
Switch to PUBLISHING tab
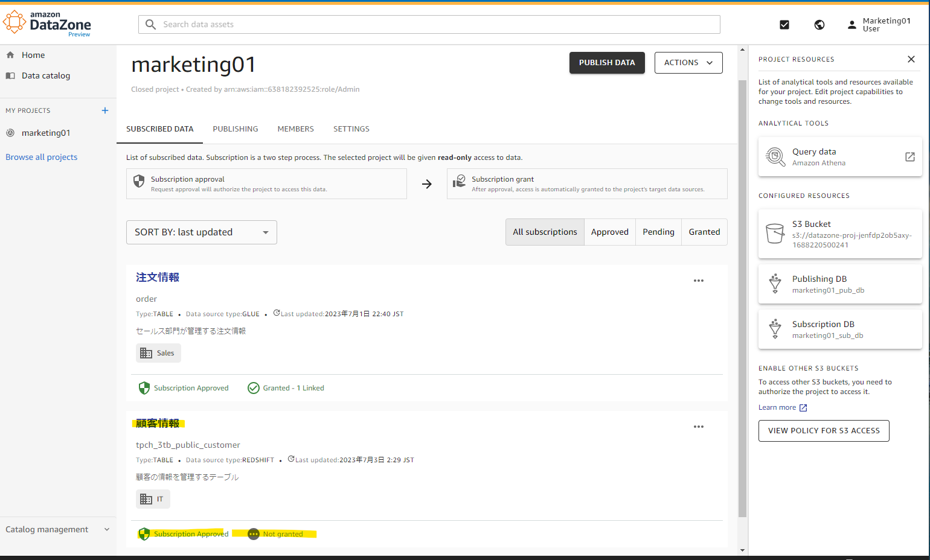click(x=236, y=129)
